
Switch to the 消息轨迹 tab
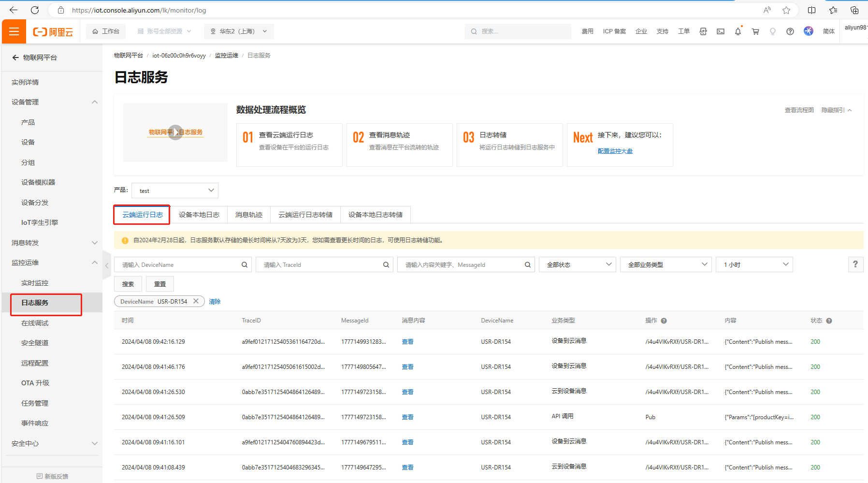click(x=249, y=215)
